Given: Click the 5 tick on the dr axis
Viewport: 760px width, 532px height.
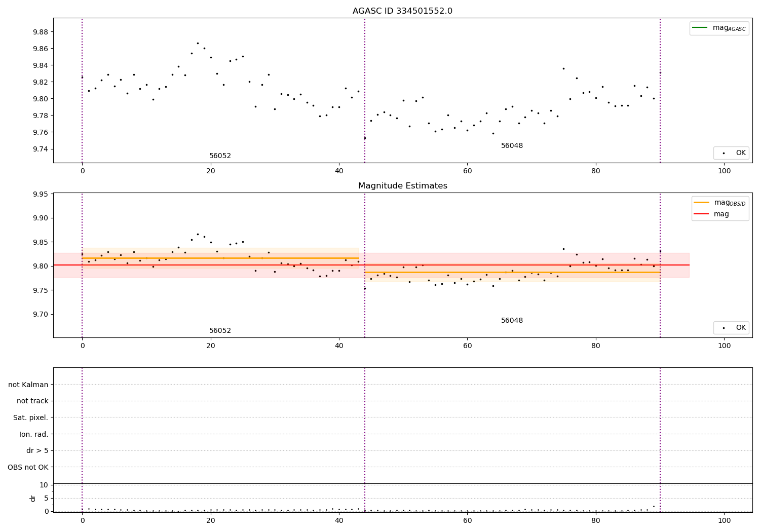Looking at the screenshot, I should click(47, 498).
